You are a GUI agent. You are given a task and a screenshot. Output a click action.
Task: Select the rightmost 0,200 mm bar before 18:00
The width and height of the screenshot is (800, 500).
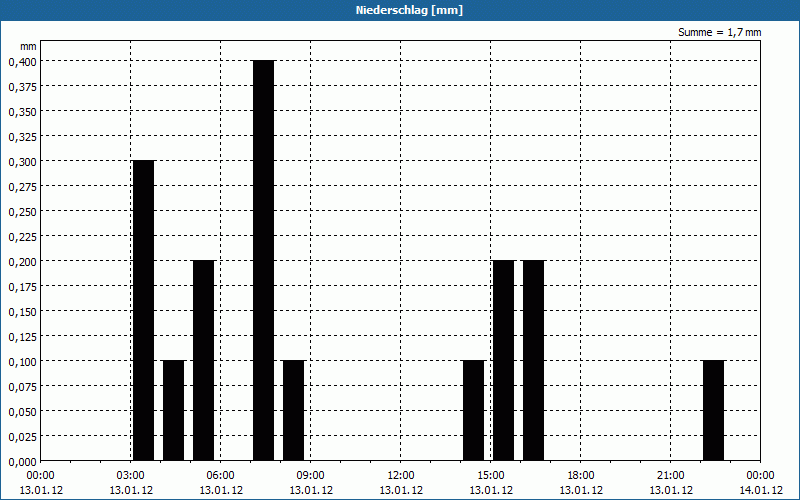tap(533, 360)
